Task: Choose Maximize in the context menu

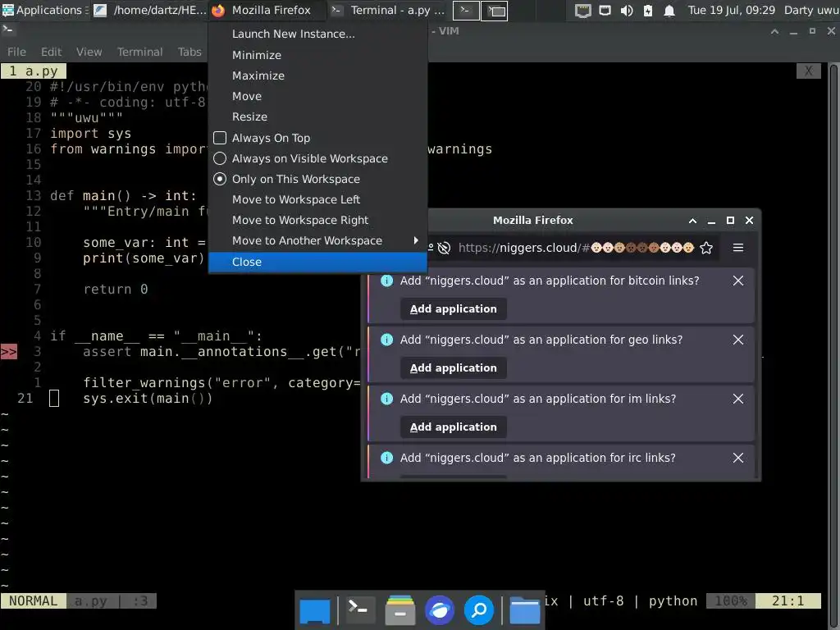Action: coord(317,75)
